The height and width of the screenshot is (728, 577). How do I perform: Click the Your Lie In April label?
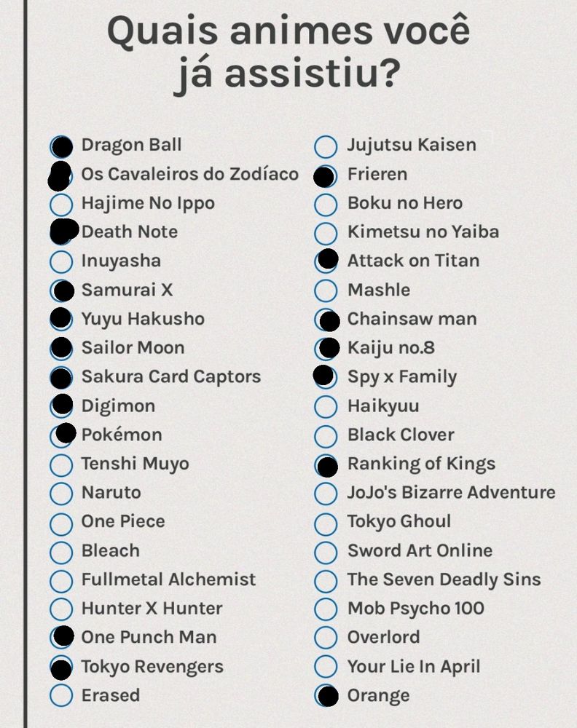(x=414, y=667)
